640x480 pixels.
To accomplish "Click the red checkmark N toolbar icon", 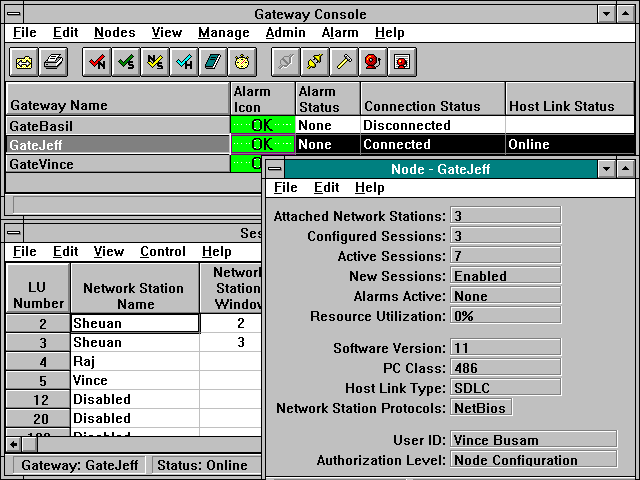I will [x=97, y=62].
